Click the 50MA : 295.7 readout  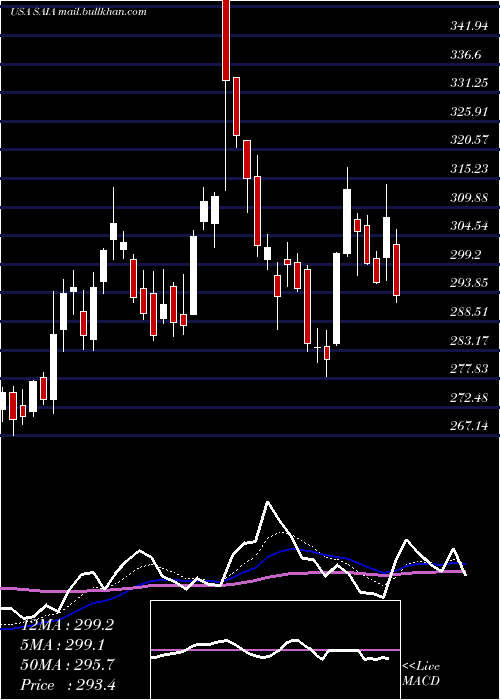(x=67, y=665)
